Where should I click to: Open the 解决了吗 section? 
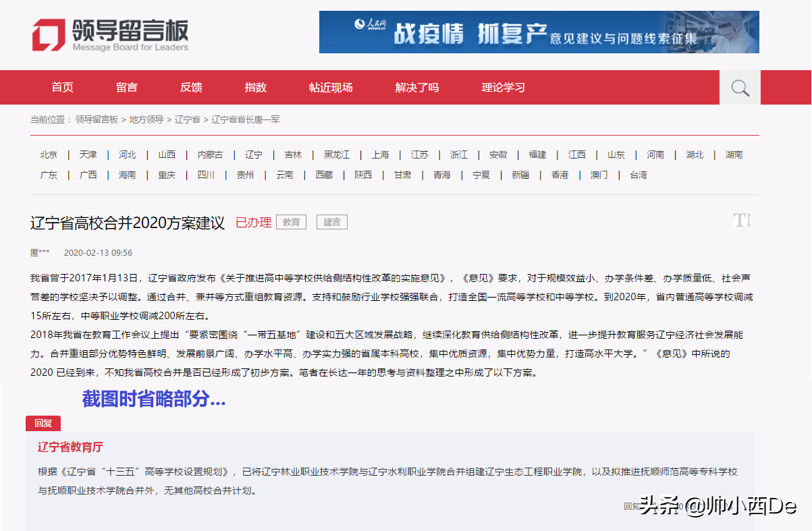click(x=416, y=87)
